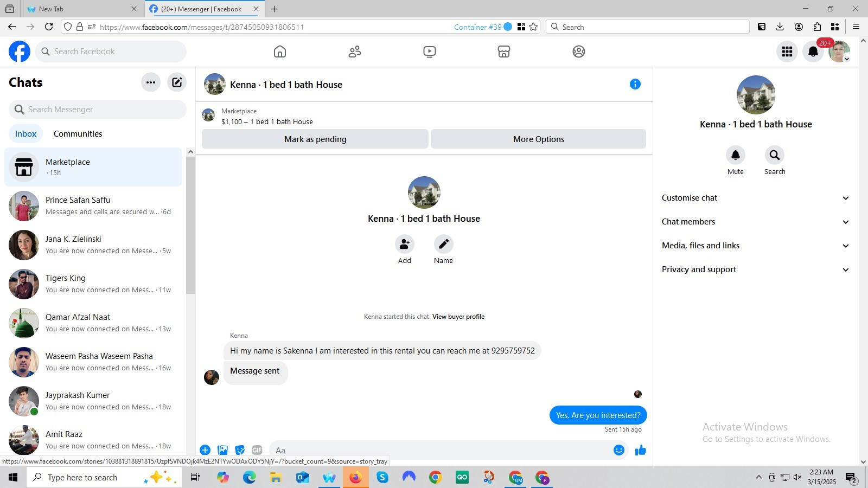The image size is (868, 488).
Task: Click the house thumbnail in right panel
Action: [756, 95]
